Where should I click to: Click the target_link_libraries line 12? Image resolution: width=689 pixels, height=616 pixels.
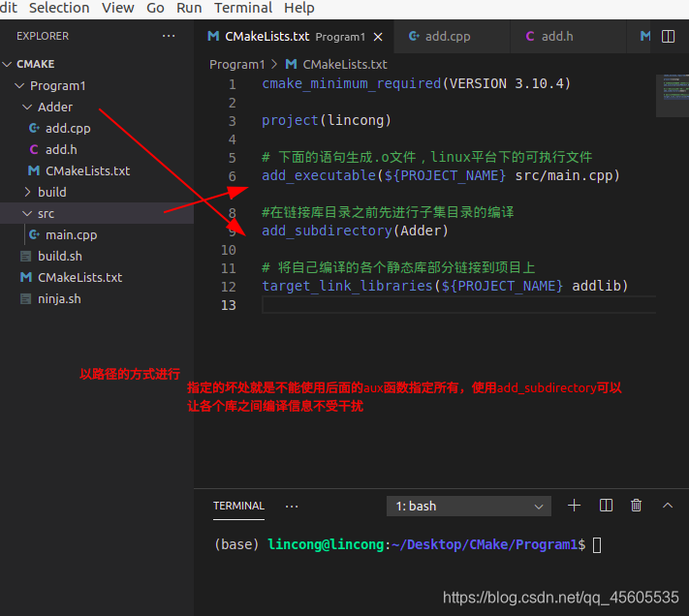tap(445, 287)
